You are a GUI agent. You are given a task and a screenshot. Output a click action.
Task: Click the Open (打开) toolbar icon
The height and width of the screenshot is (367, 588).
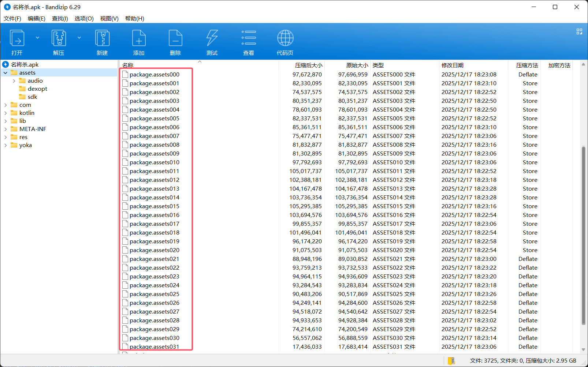(x=17, y=38)
